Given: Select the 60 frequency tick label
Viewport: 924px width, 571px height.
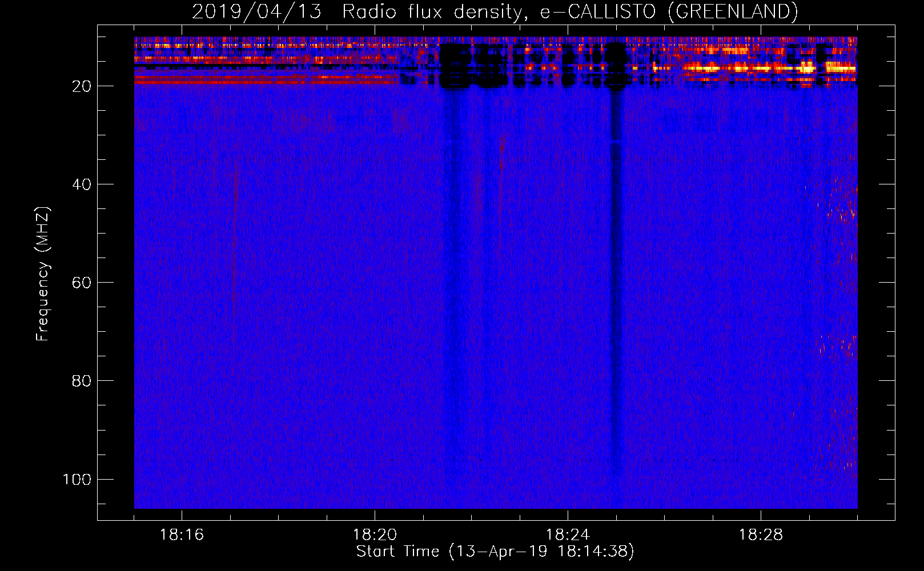Looking at the screenshot, I should (x=82, y=283).
